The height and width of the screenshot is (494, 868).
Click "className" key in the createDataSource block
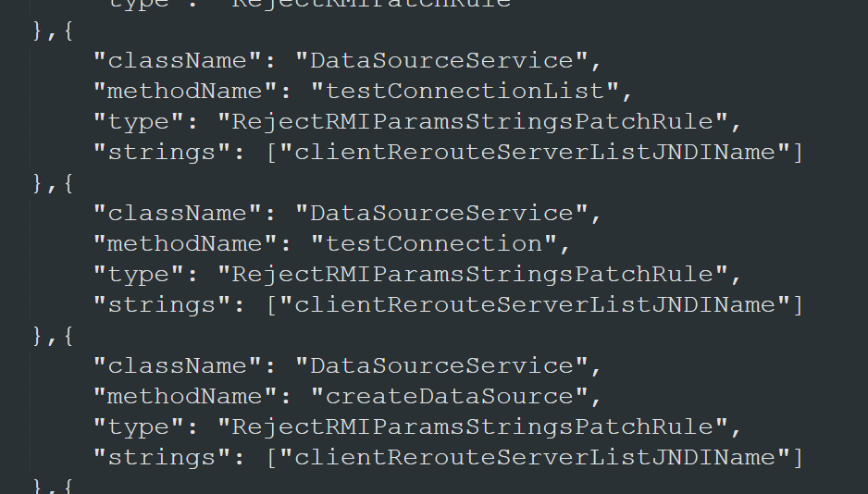coord(172,365)
